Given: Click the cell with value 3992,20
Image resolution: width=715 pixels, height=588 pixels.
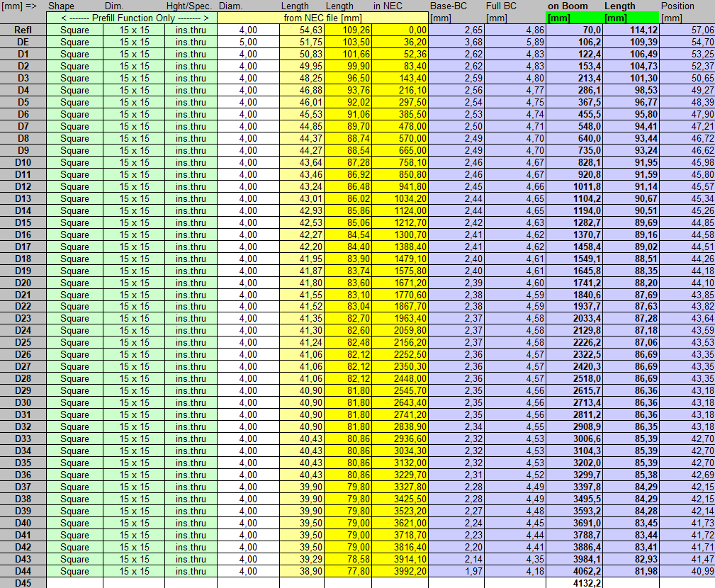Looking at the screenshot, I should click(x=400, y=572).
